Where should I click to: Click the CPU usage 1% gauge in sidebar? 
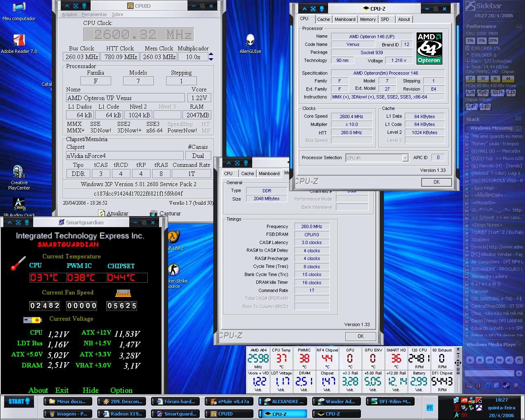(470, 41)
